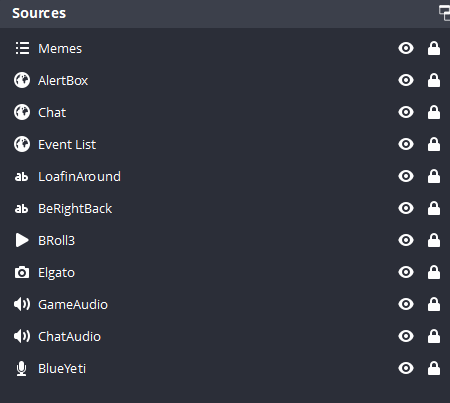450x403 pixels.
Task: Click the AlertBox browser globe icon
Action: click(22, 80)
